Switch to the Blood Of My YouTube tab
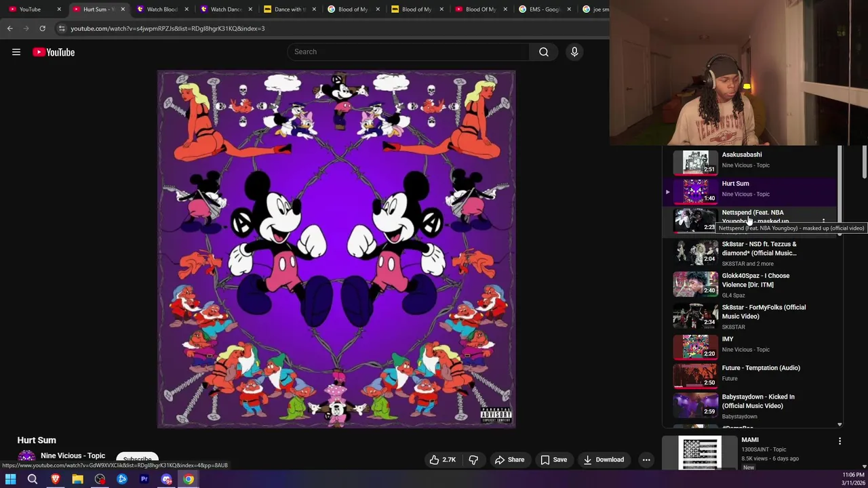This screenshot has width=868, height=488. (x=481, y=9)
